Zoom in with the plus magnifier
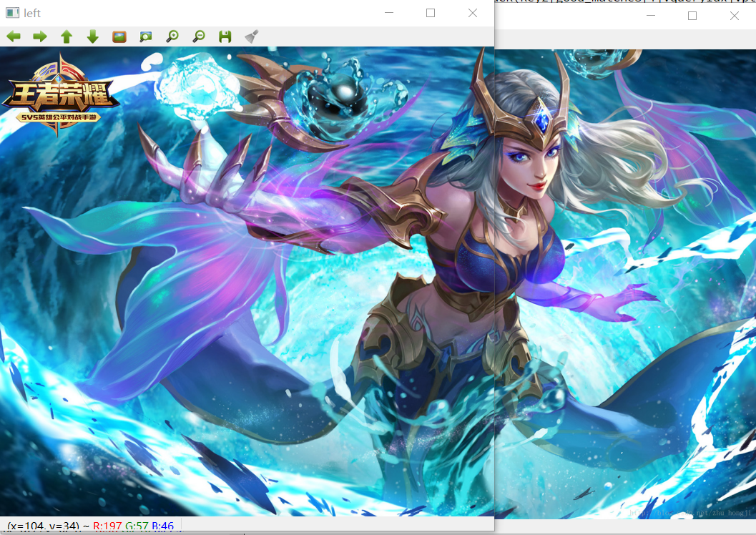756x535 pixels. (x=172, y=36)
